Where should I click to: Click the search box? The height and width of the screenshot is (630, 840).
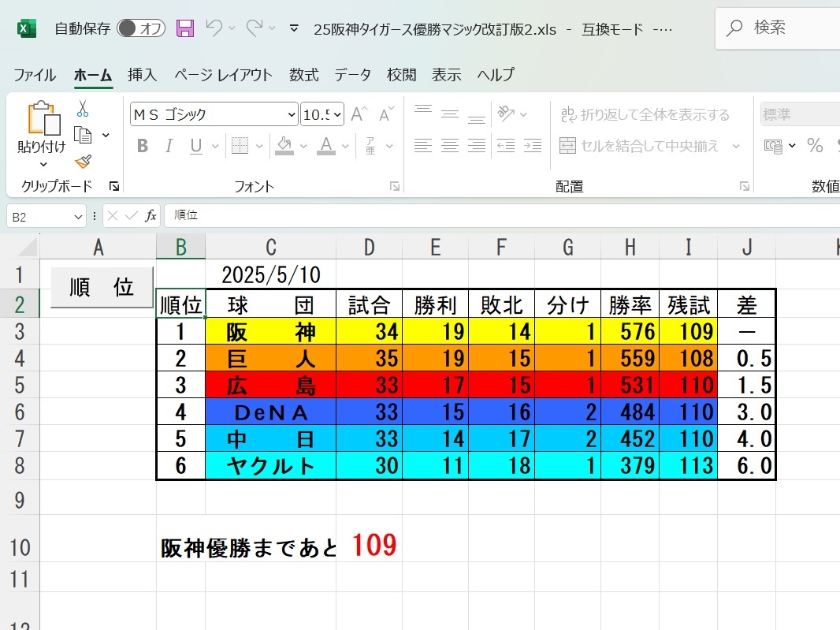778,28
